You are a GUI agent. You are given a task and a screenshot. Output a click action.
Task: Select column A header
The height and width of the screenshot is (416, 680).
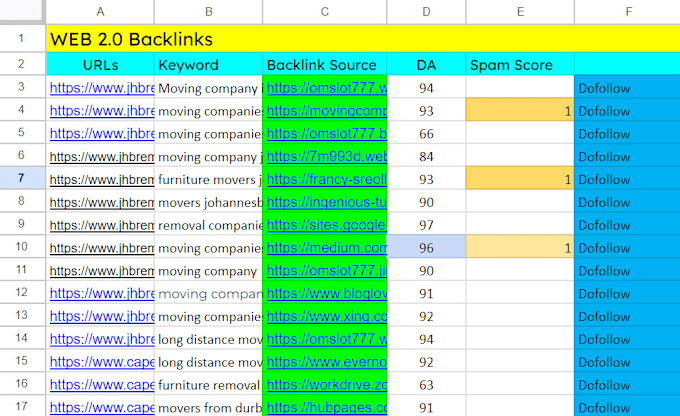pos(100,12)
